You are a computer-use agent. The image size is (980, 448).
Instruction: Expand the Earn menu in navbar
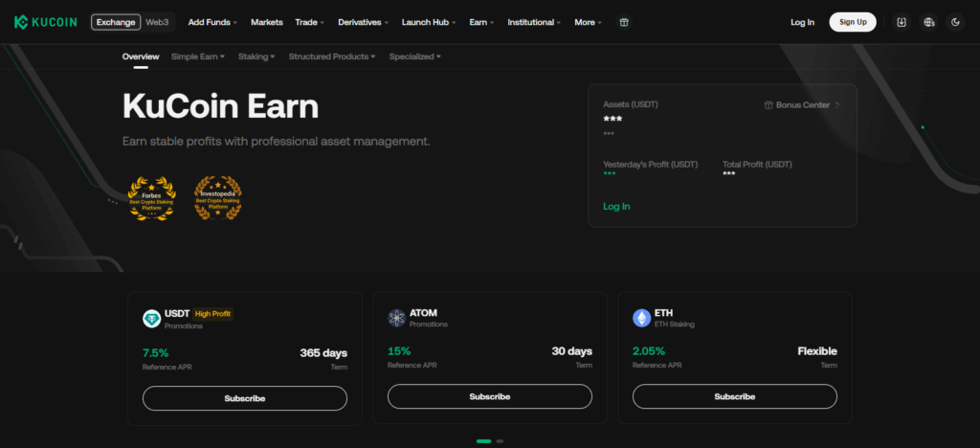click(481, 22)
